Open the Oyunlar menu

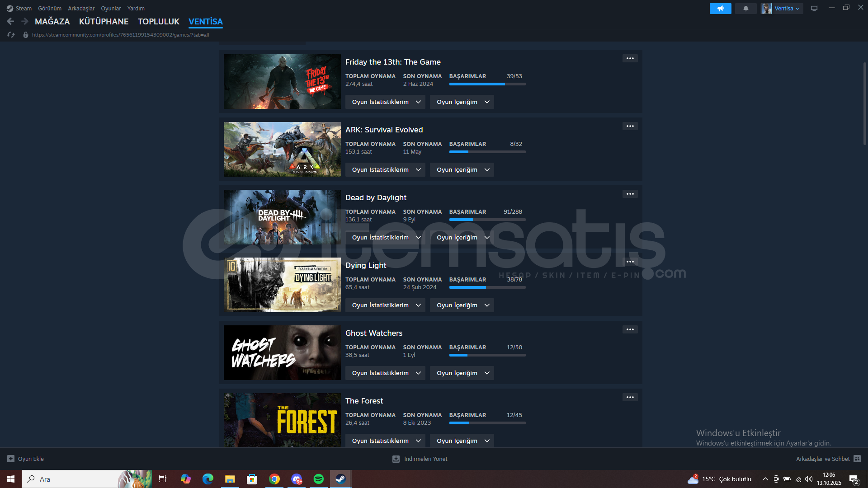tap(111, 9)
